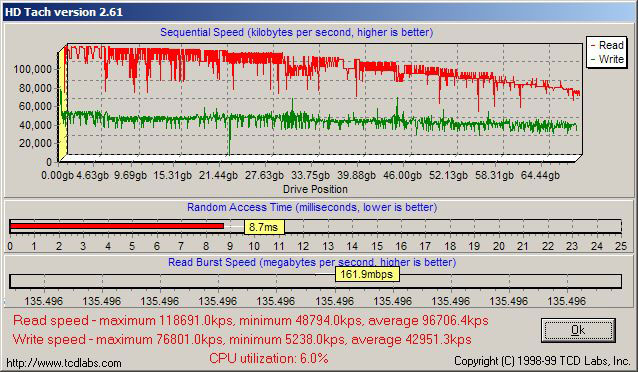
Task: Click the 39.88gb axis label
Action: [x=356, y=175]
